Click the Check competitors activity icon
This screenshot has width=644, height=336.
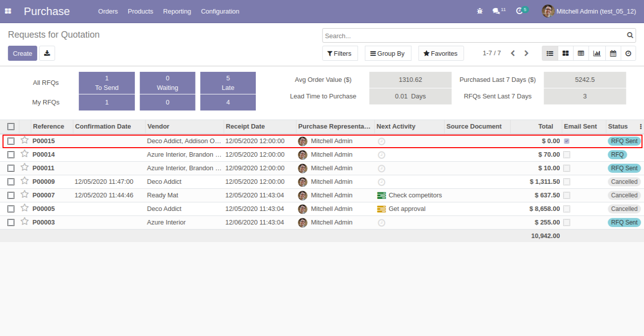click(x=381, y=195)
